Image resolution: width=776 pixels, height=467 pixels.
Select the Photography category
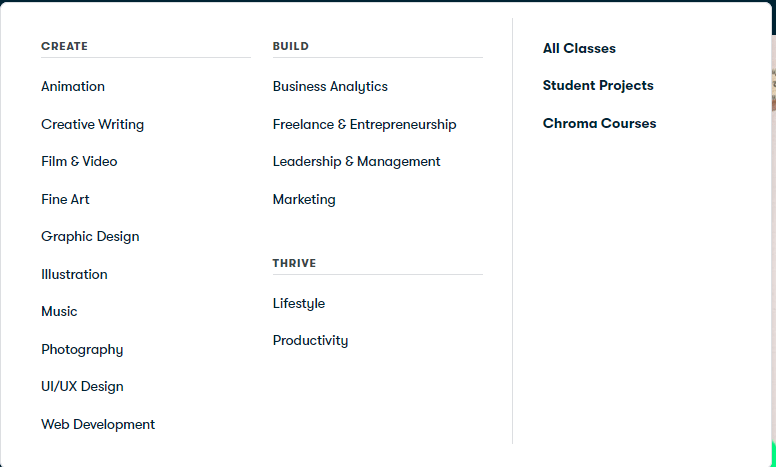[x=82, y=350]
